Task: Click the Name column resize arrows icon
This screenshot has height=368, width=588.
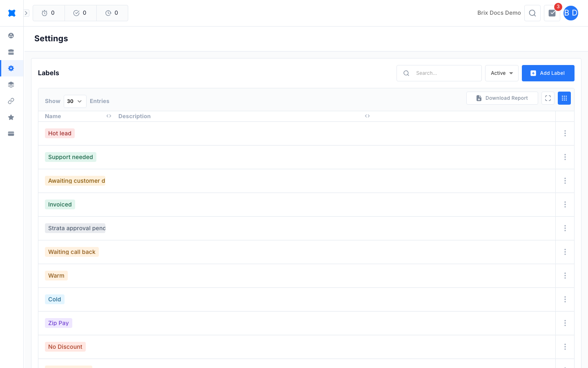Action: (x=109, y=116)
